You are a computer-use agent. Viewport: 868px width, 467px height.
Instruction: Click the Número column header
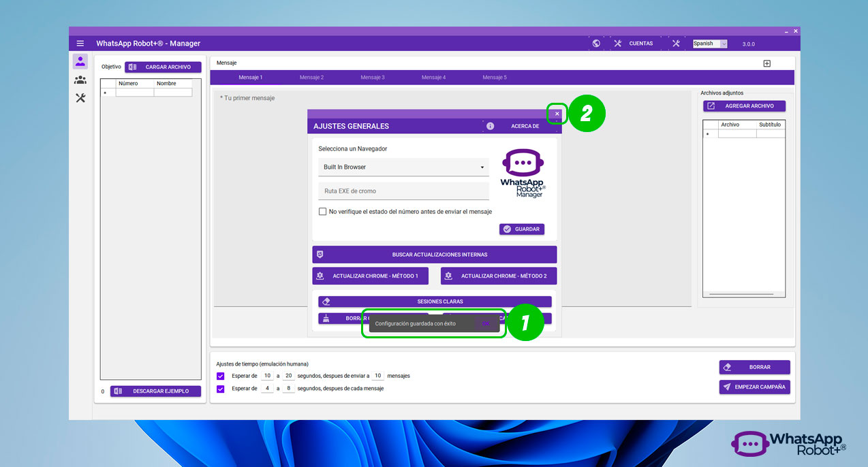[135, 84]
